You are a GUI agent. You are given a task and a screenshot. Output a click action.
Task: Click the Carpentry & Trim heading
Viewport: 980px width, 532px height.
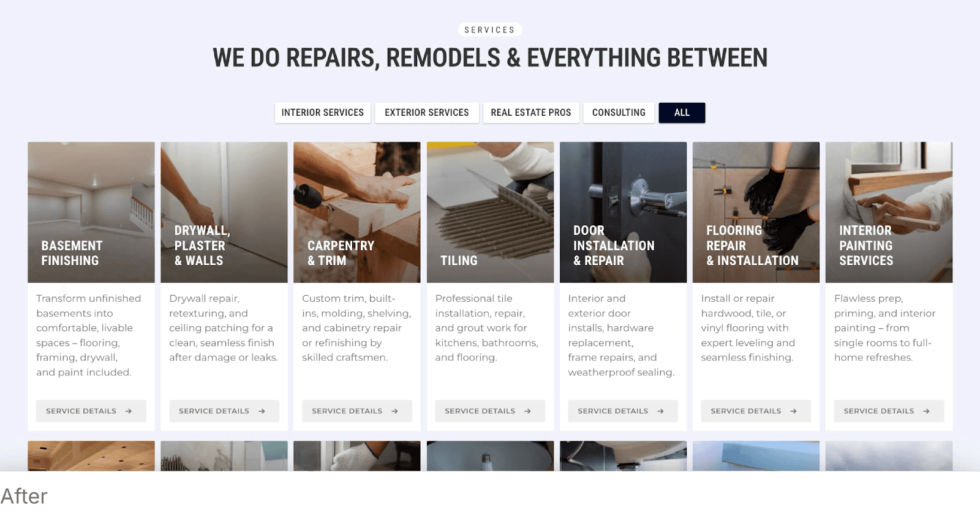point(341,253)
